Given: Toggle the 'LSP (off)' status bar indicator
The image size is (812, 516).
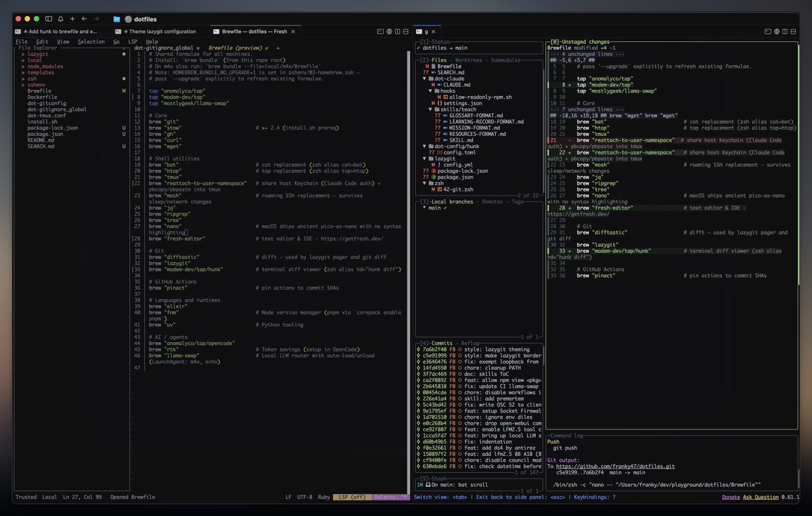Looking at the screenshot, I should pos(353,497).
